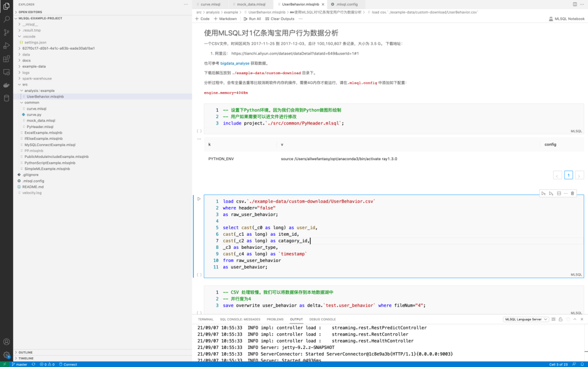The height and width of the screenshot is (367, 588).
Task: Open the Source Control view
Action: click(x=7, y=32)
